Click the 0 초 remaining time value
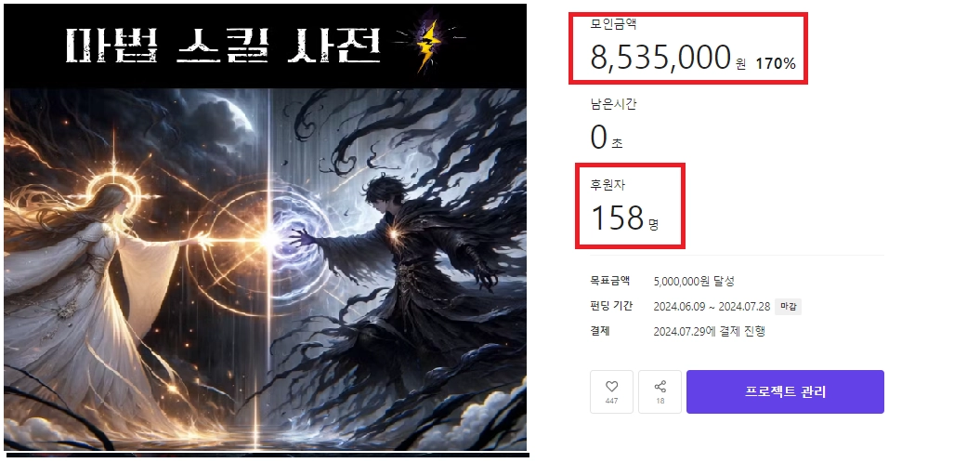This screenshot has height=463, width=980. click(x=607, y=138)
